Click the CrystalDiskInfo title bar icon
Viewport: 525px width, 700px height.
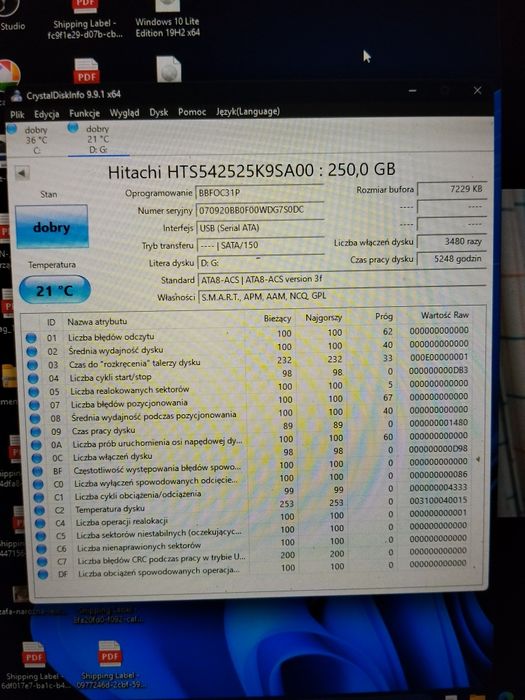point(17,96)
